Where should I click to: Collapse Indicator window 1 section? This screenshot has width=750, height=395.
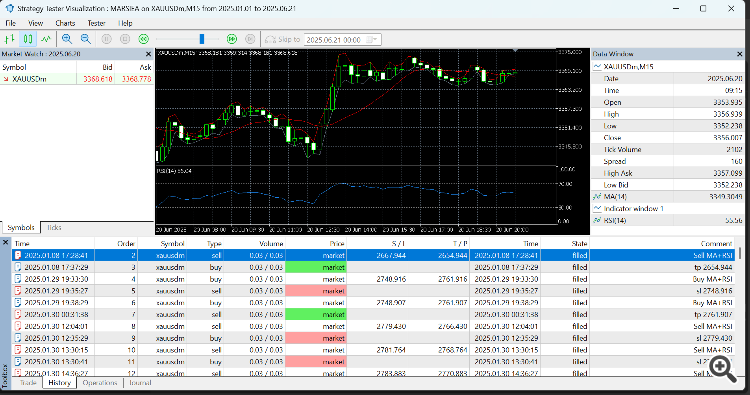point(597,208)
